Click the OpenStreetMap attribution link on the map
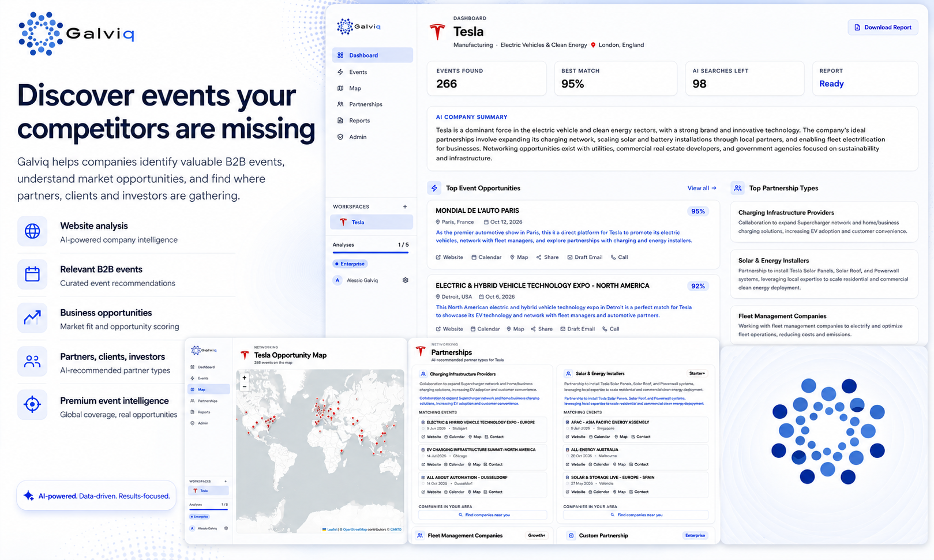Viewport: 934px width, 560px height. click(x=355, y=529)
